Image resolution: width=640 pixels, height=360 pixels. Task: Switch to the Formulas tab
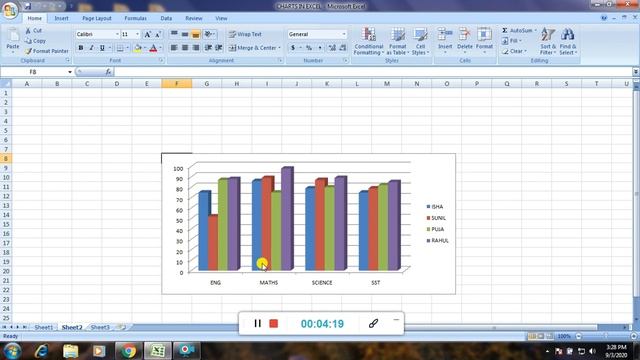(136, 18)
